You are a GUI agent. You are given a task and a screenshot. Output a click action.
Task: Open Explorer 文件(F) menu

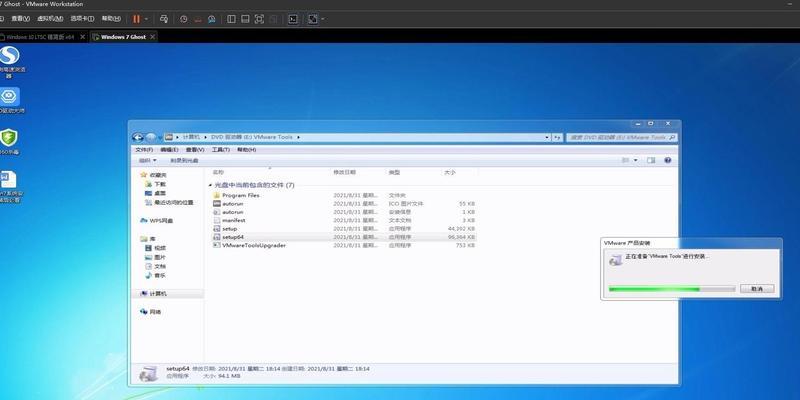pyautogui.click(x=144, y=150)
